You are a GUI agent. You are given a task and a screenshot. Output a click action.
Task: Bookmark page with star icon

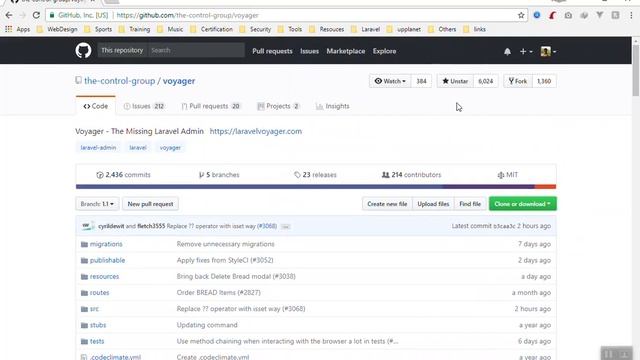[x=521, y=16]
